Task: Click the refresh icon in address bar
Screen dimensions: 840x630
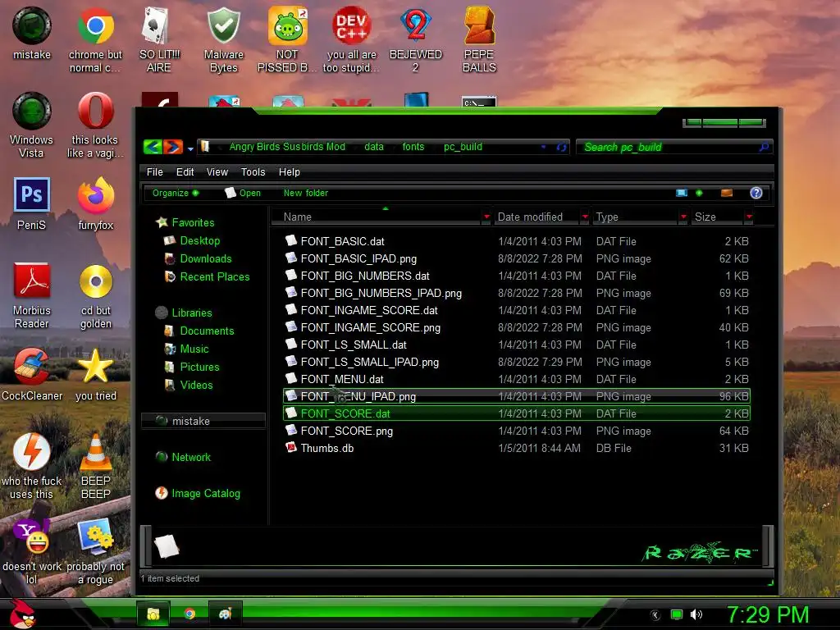Action: [x=561, y=147]
